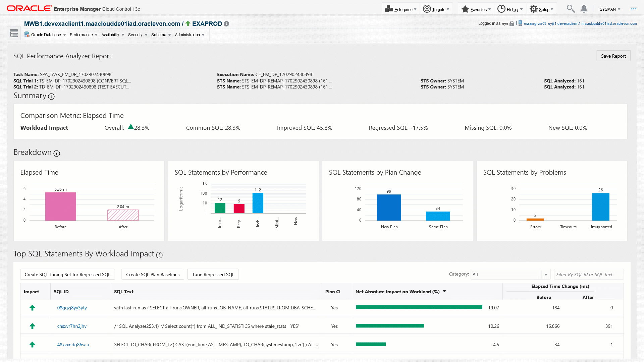Click the Filter By SQL Id field
644x362 pixels.
click(588, 275)
